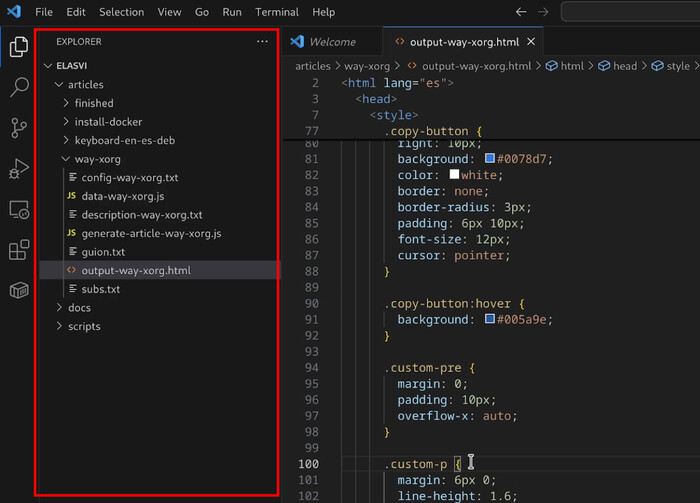Click the articles breadcrumb
Viewport: 700px width, 503px height.
312,66
